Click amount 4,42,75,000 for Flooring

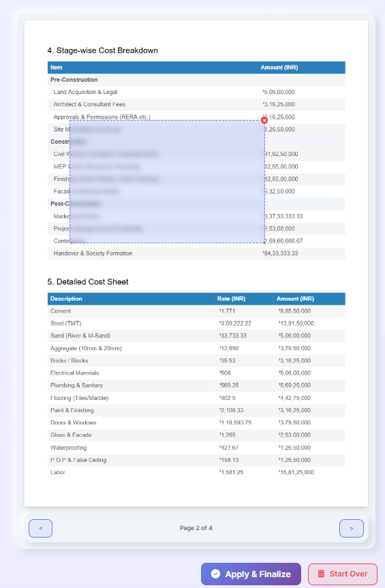click(x=294, y=398)
